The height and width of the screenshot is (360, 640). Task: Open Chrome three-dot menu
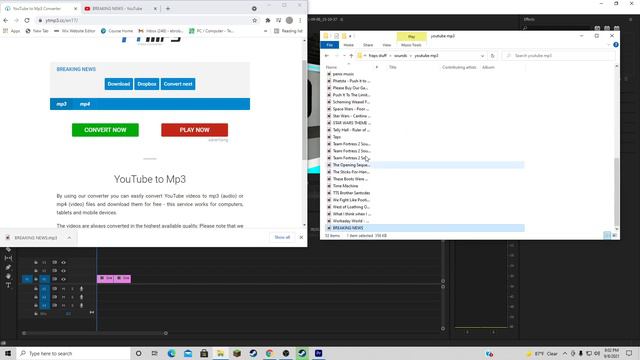coord(300,20)
